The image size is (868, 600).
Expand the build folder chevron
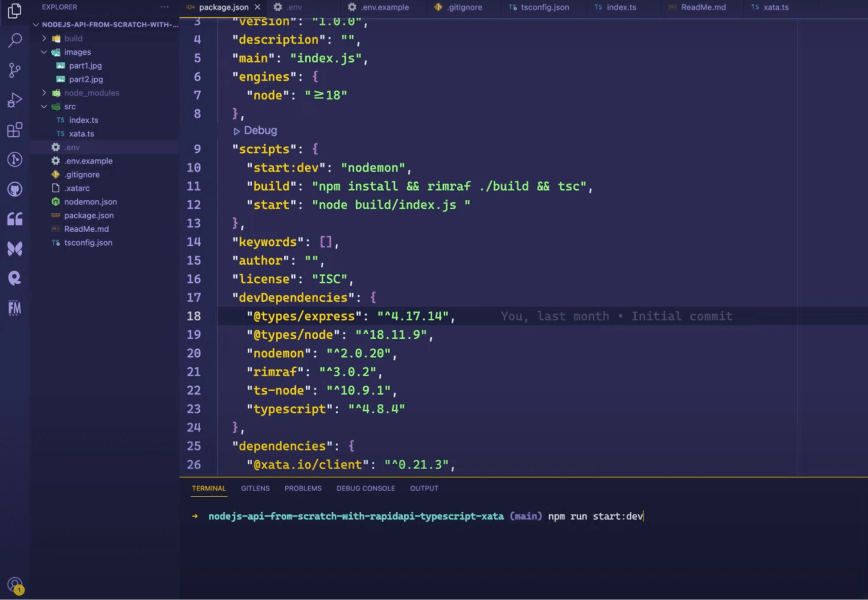[x=44, y=38]
